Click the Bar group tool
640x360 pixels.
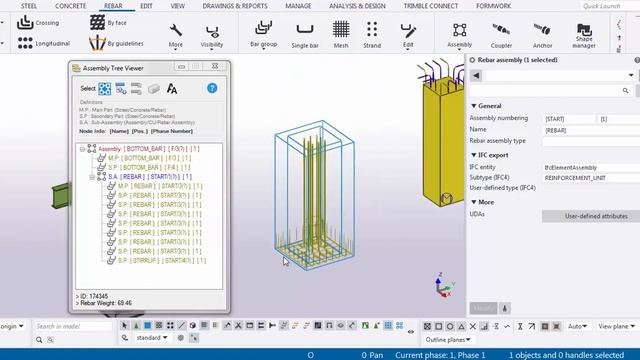pyautogui.click(x=263, y=34)
